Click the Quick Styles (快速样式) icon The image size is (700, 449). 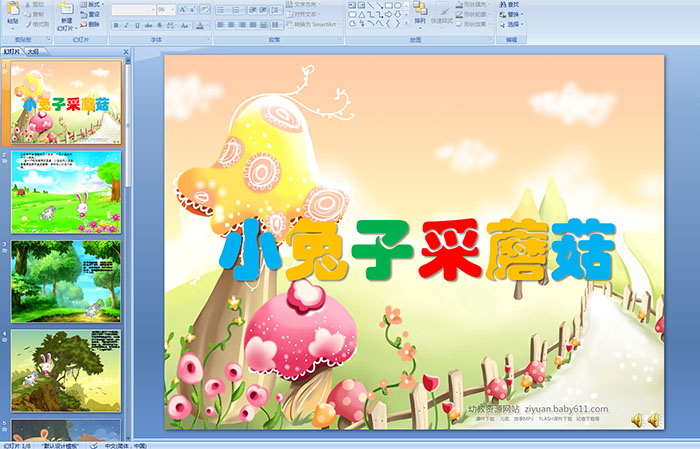(x=443, y=10)
